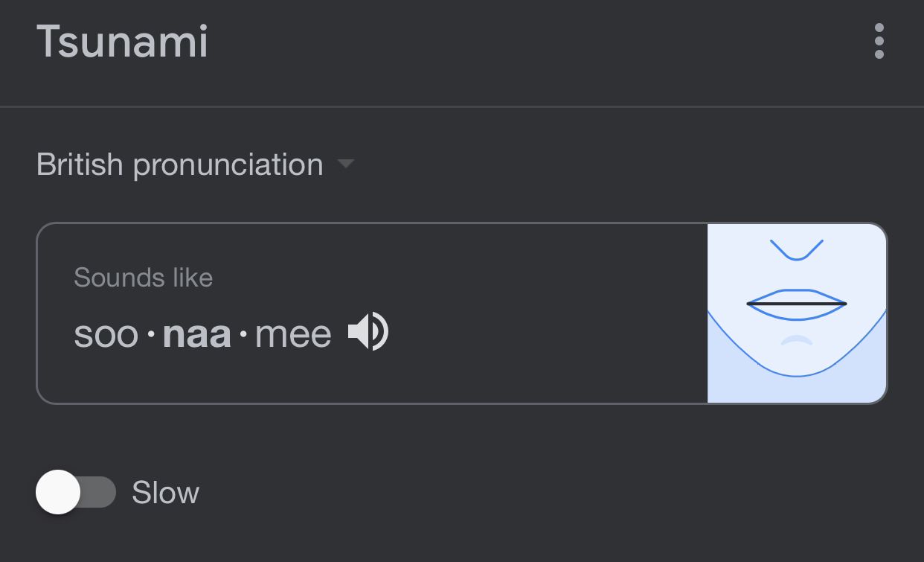This screenshot has height=562, width=924.
Task: Click the dot separator between naa and mee
Action: pos(243,335)
